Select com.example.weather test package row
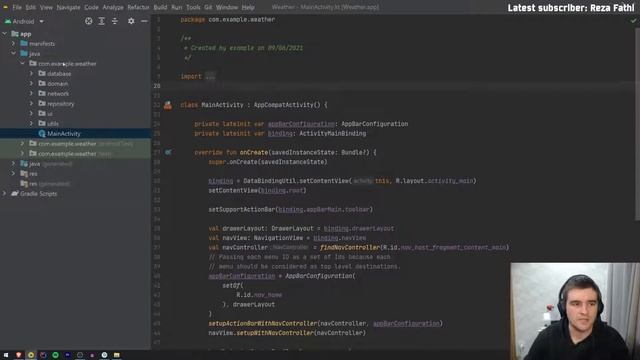 (76, 153)
